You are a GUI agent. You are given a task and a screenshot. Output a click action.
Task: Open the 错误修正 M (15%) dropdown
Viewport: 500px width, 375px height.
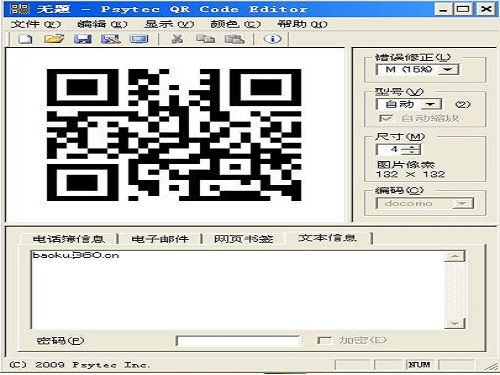pos(448,70)
